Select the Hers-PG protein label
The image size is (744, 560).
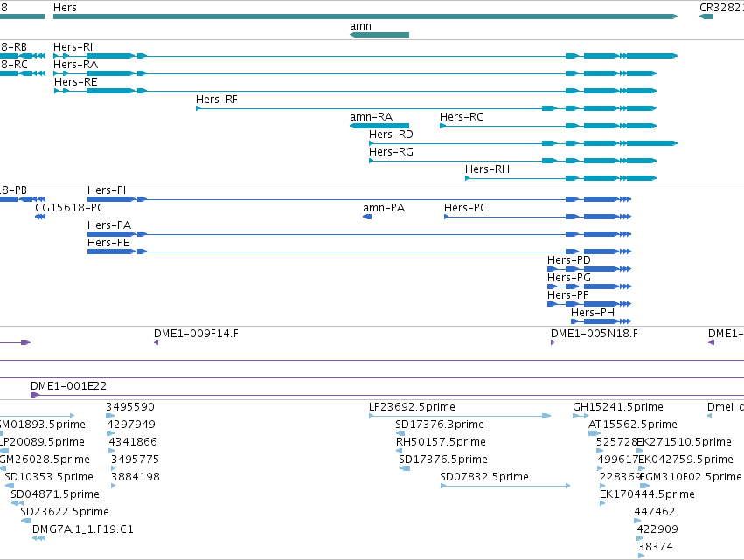tap(569, 278)
